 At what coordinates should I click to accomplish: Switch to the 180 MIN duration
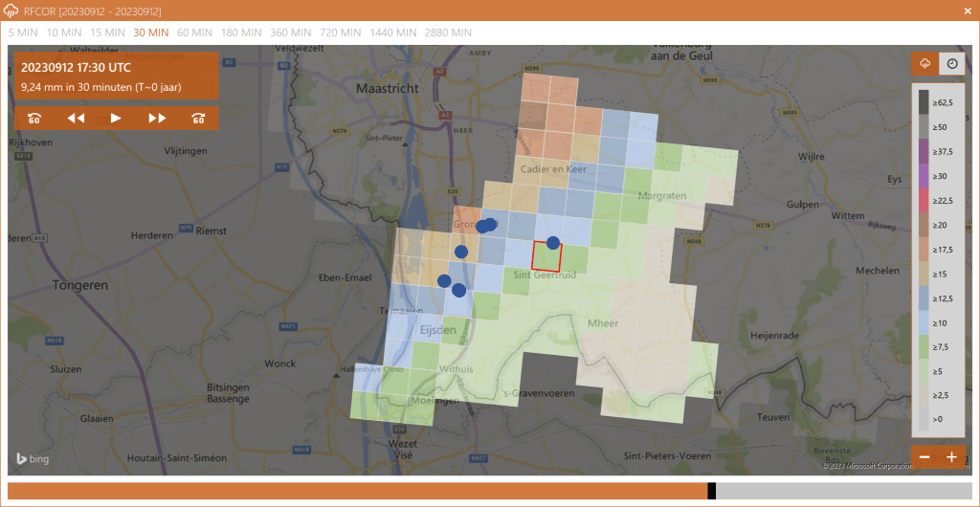click(241, 33)
